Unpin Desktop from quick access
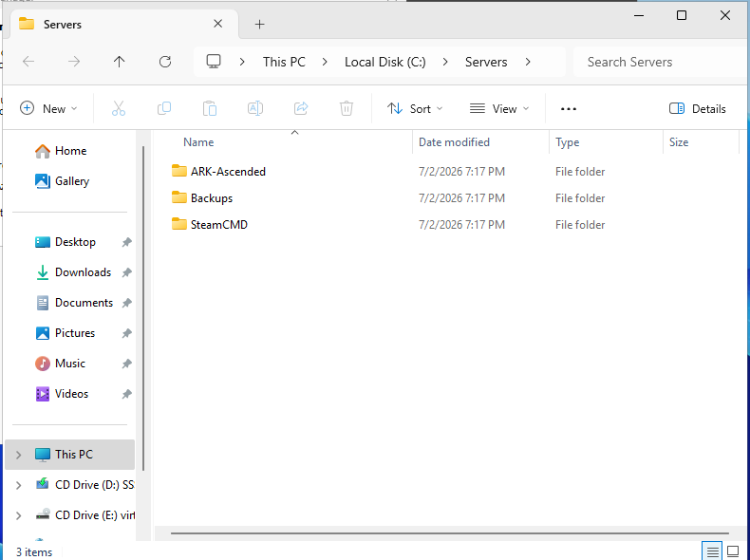This screenshot has width=750, height=560. (x=126, y=242)
